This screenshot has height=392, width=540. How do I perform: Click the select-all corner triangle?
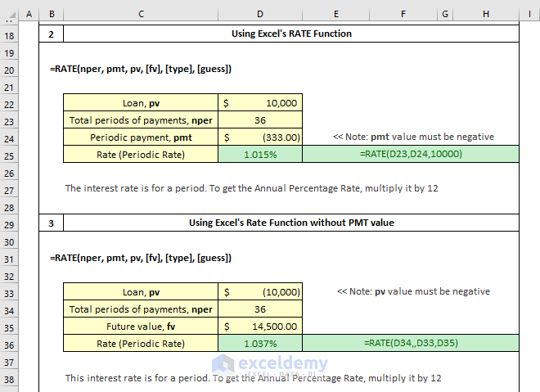click(12, 15)
